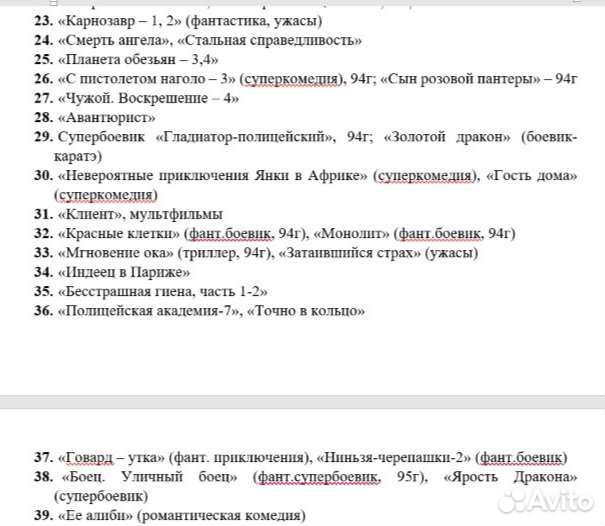Click the word «мультфильмы»
The height and width of the screenshot is (526, 605).
(176, 214)
